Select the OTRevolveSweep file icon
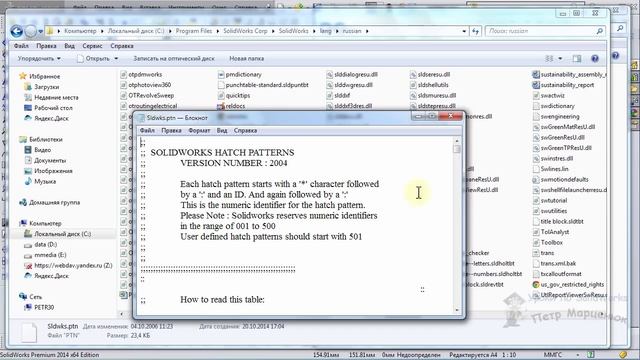640x360 pixels. click(124, 96)
